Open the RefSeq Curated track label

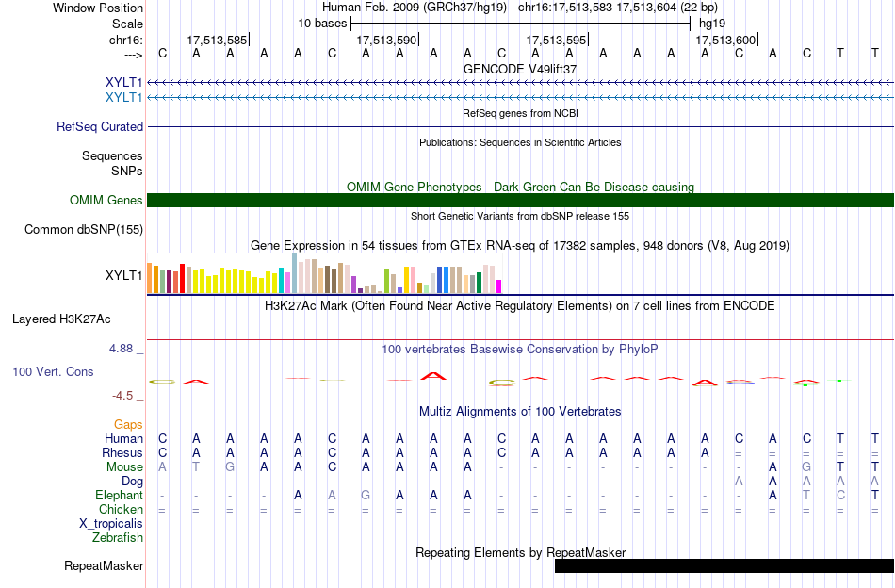click(99, 126)
